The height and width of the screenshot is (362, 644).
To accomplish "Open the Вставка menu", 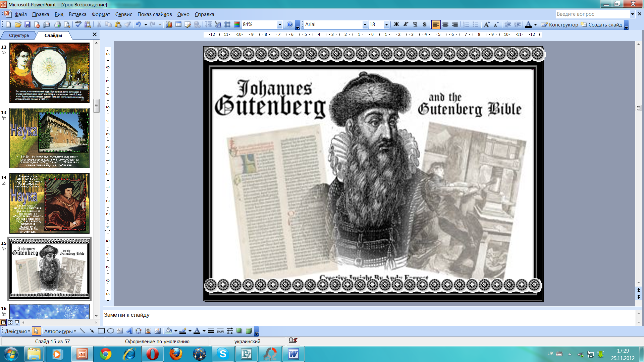I will tap(77, 14).
